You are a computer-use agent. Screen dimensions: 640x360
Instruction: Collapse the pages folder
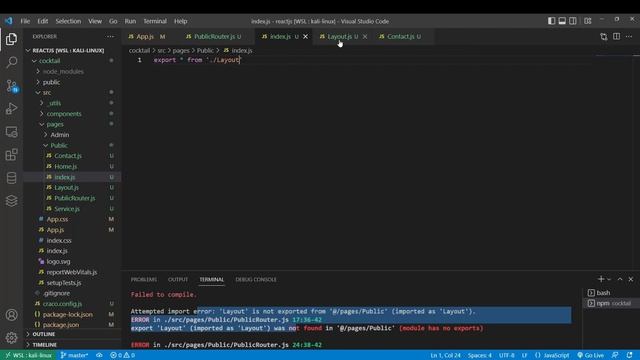(55, 124)
